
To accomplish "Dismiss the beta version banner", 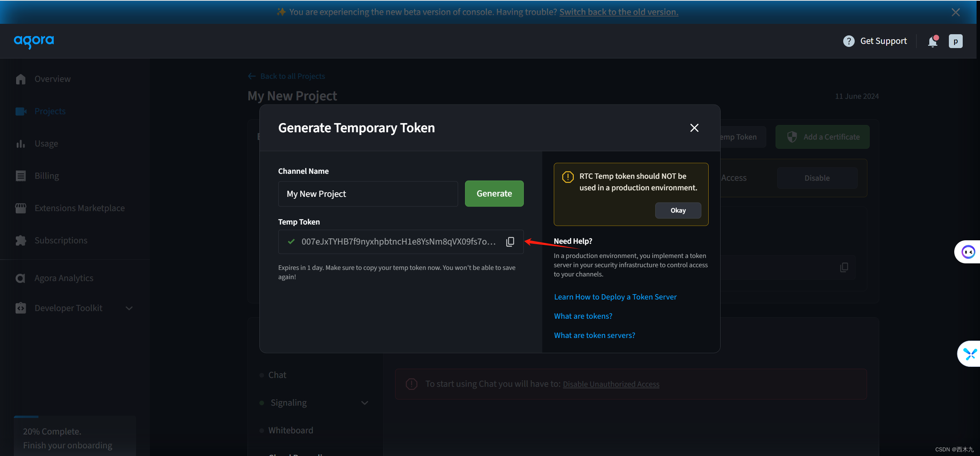I will [956, 12].
